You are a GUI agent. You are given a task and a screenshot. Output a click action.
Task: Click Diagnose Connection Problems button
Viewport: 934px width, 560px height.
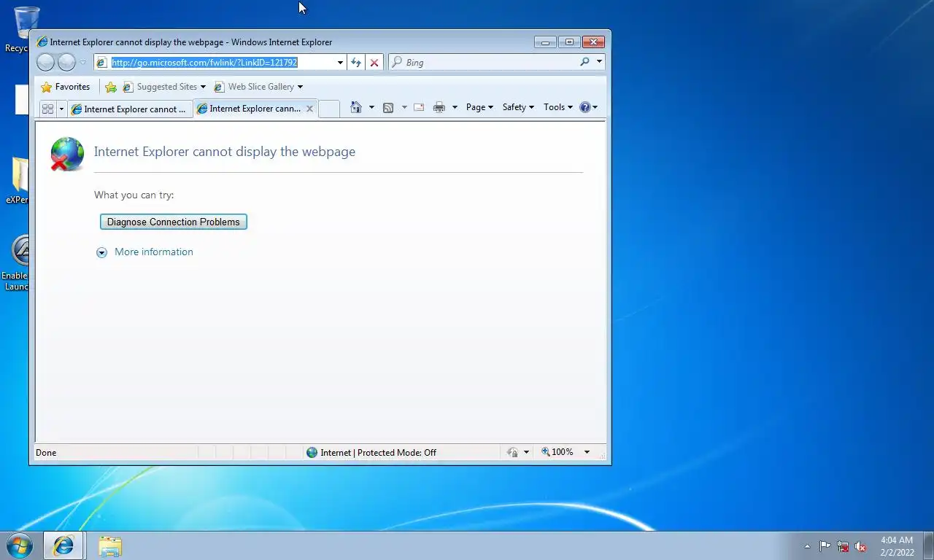pyautogui.click(x=174, y=222)
